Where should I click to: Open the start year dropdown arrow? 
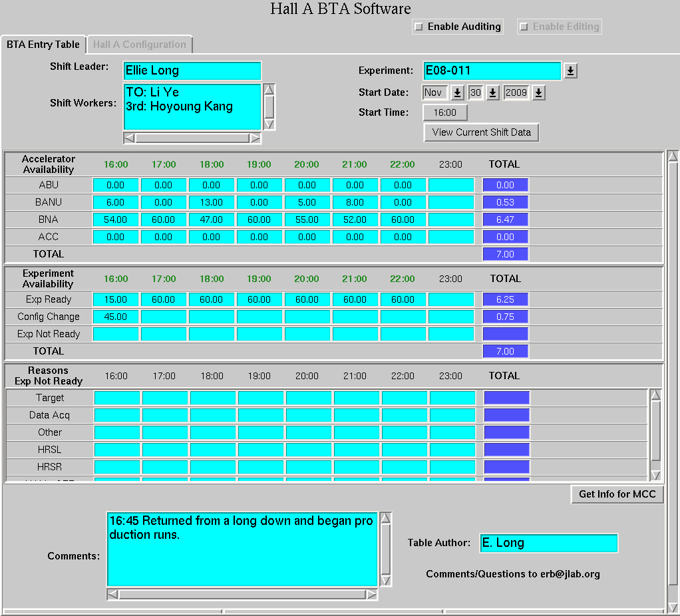click(539, 92)
